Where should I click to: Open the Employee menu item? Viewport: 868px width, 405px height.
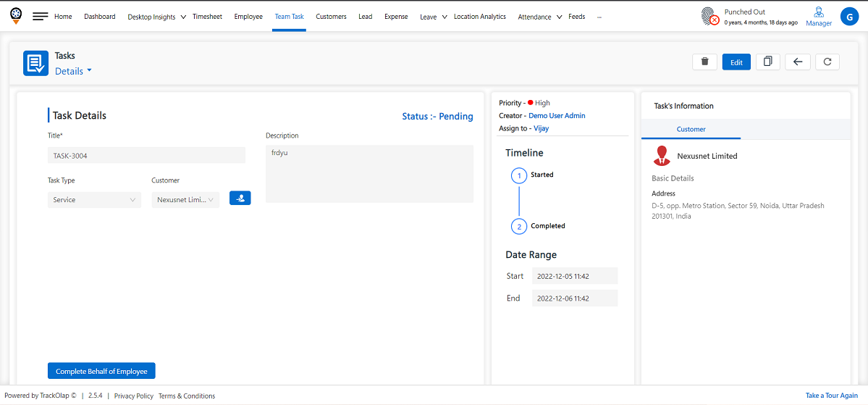pos(248,17)
